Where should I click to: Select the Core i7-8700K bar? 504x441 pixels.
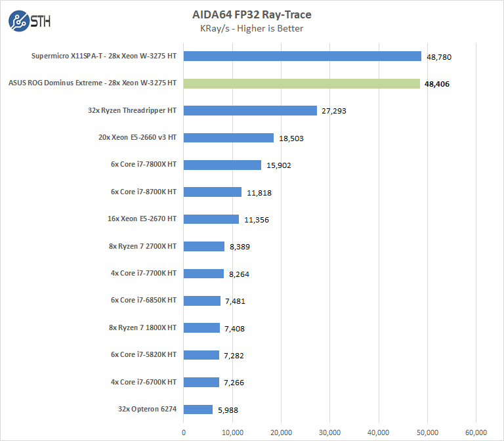pos(213,192)
